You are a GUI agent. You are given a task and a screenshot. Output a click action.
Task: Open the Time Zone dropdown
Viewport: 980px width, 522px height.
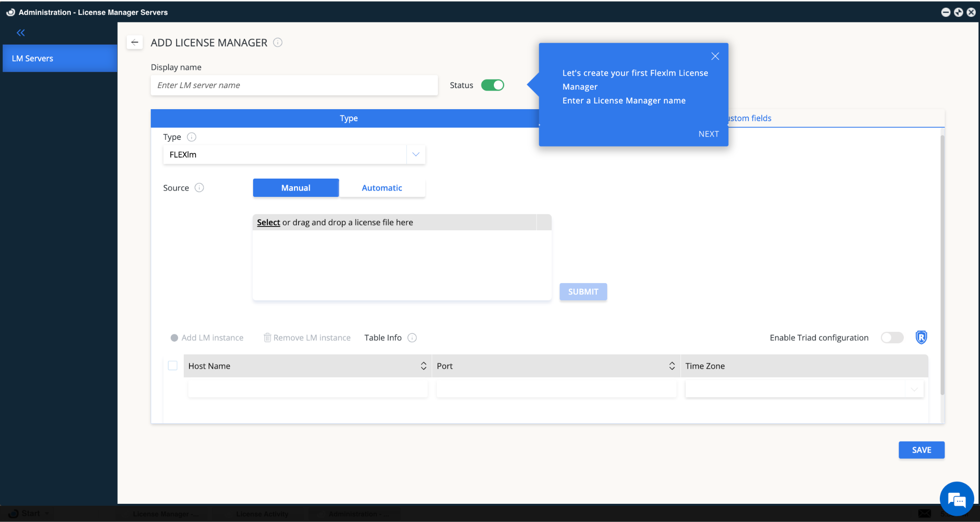coord(914,389)
